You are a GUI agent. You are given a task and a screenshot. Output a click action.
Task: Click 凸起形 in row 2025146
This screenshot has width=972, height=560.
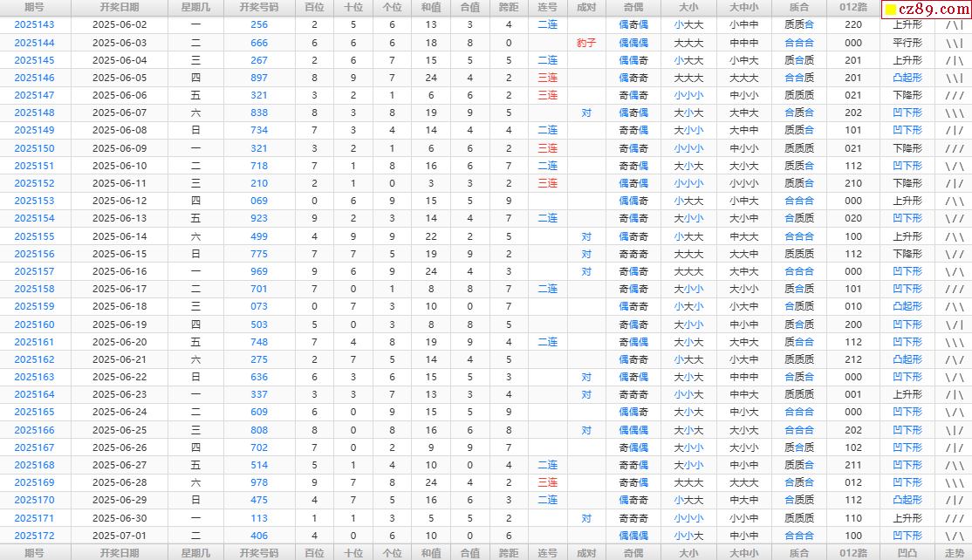(907, 78)
